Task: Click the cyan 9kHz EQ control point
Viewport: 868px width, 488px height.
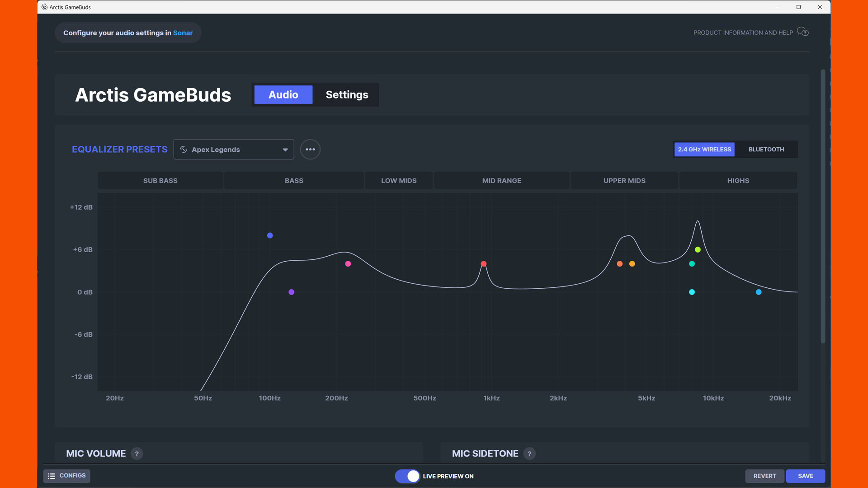Action: pos(692,292)
